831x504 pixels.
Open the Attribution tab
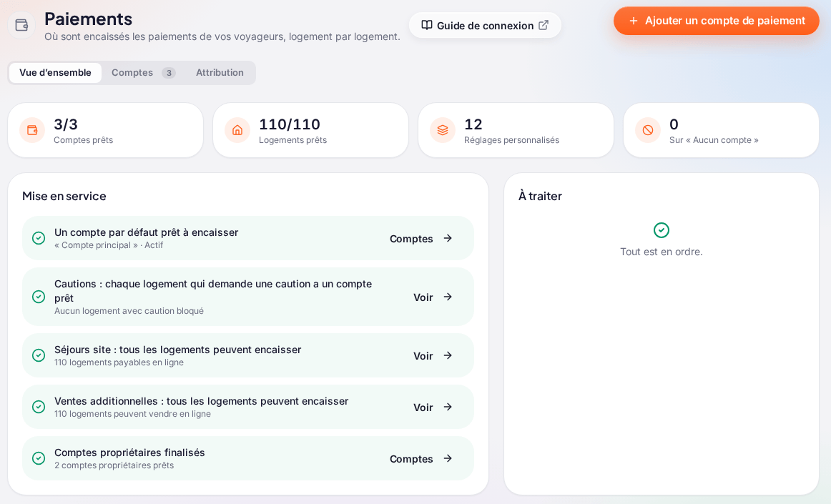pyautogui.click(x=220, y=73)
